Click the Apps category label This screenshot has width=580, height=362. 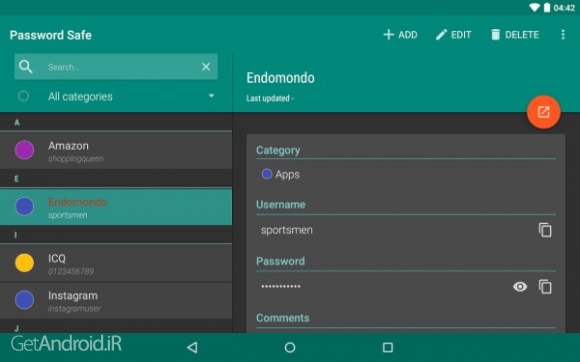click(287, 175)
